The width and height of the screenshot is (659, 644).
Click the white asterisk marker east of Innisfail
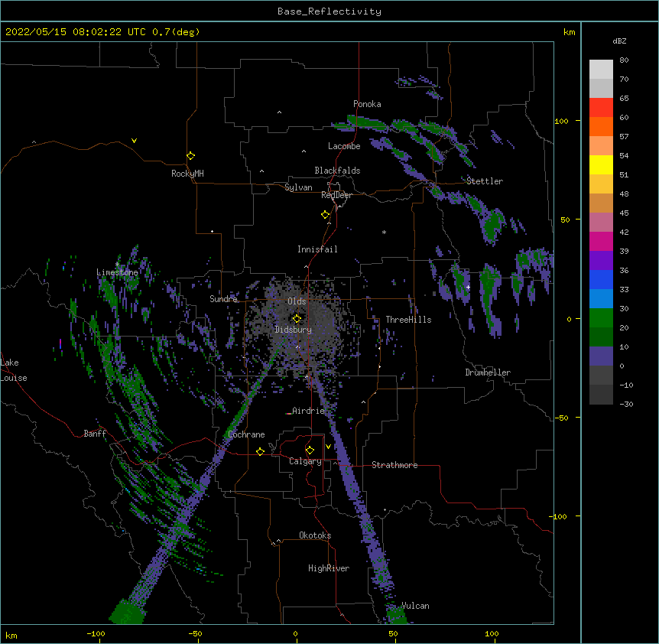(x=384, y=232)
